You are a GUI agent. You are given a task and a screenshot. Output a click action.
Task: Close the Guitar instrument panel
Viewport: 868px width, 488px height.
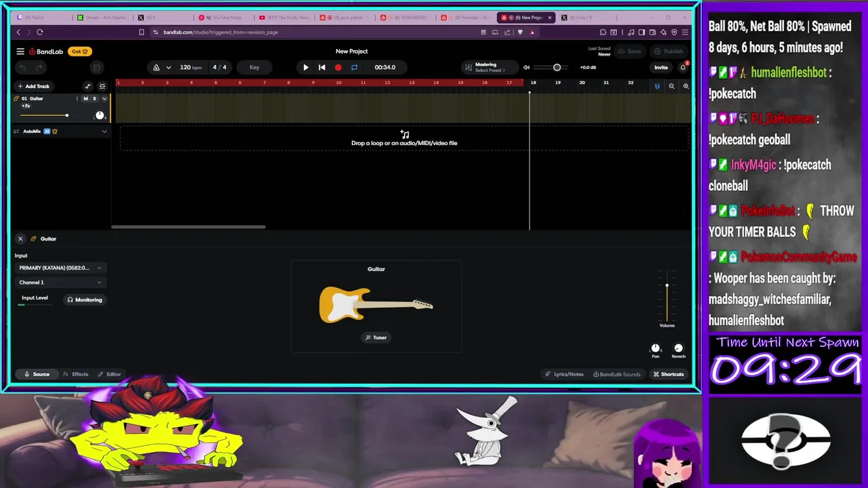tap(20, 239)
